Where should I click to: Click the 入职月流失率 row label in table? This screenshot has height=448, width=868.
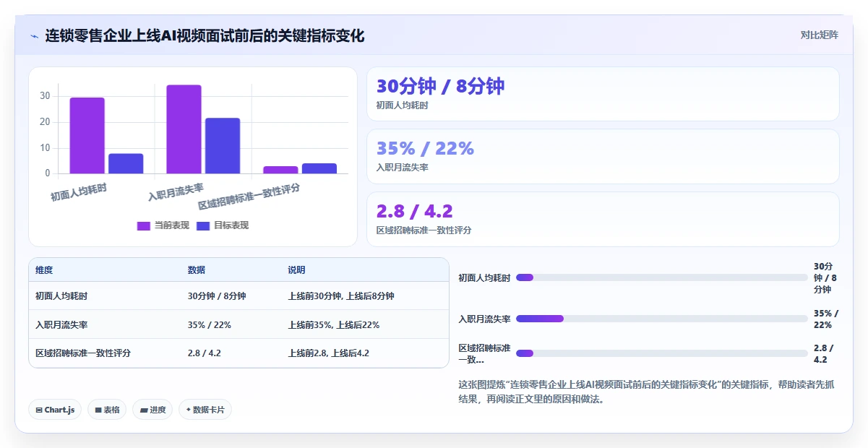tap(61, 325)
